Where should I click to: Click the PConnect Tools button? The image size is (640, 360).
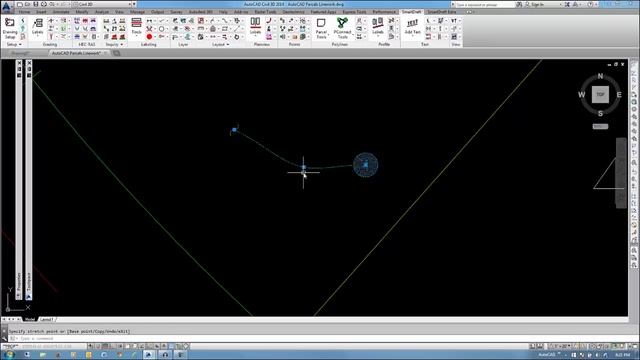[x=342, y=28]
